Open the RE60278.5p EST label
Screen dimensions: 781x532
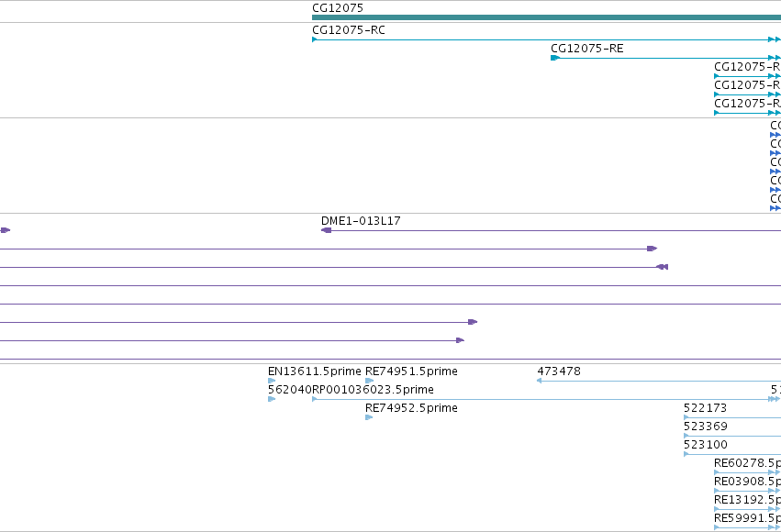pyautogui.click(x=747, y=463)
